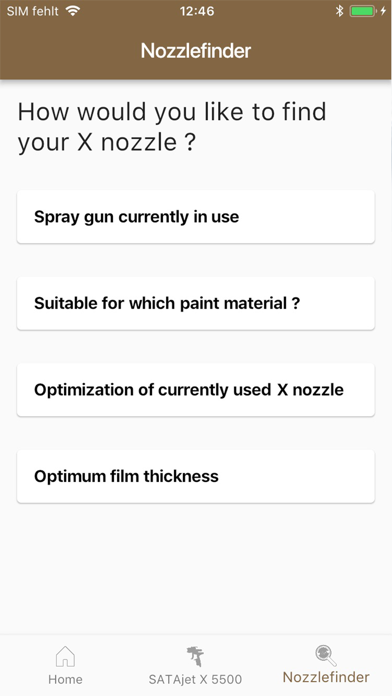Tap the green battery icon
The height and width of the screenshot is (696, 392).
[364, 11]
